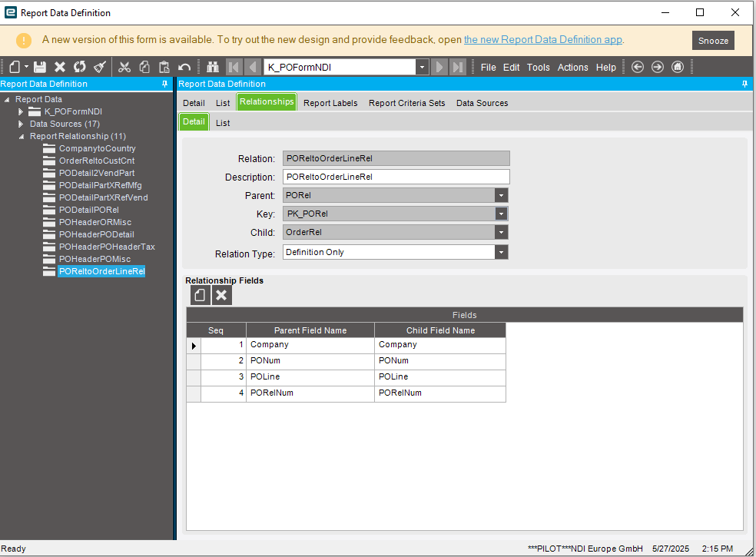Click the Copy toolbar icon
The image size is (756, 557).
(144, 67)
